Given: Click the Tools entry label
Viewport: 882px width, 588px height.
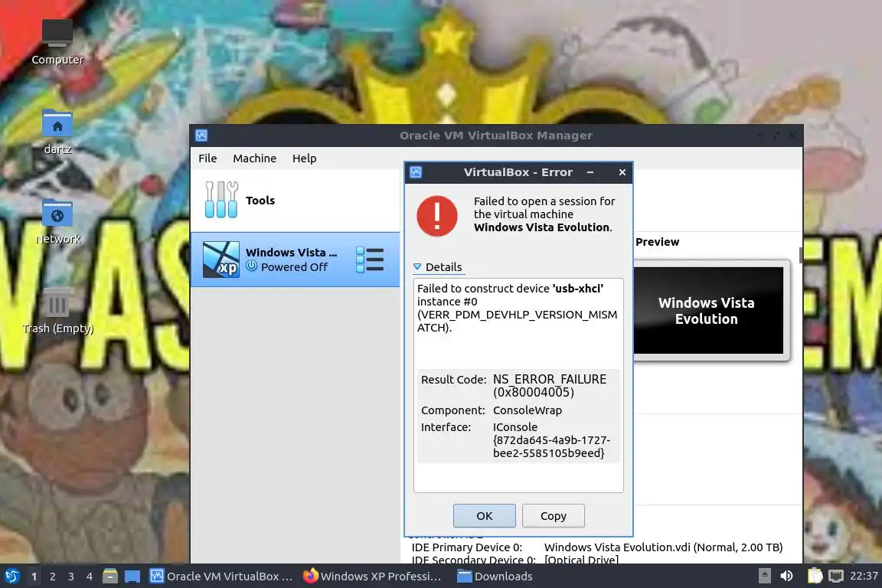Looking at the screenshot, I should click(x=260, y=201).
